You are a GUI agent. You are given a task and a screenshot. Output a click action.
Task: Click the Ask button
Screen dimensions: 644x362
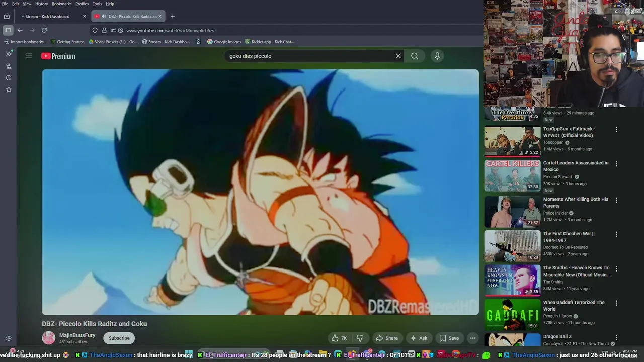419,338
